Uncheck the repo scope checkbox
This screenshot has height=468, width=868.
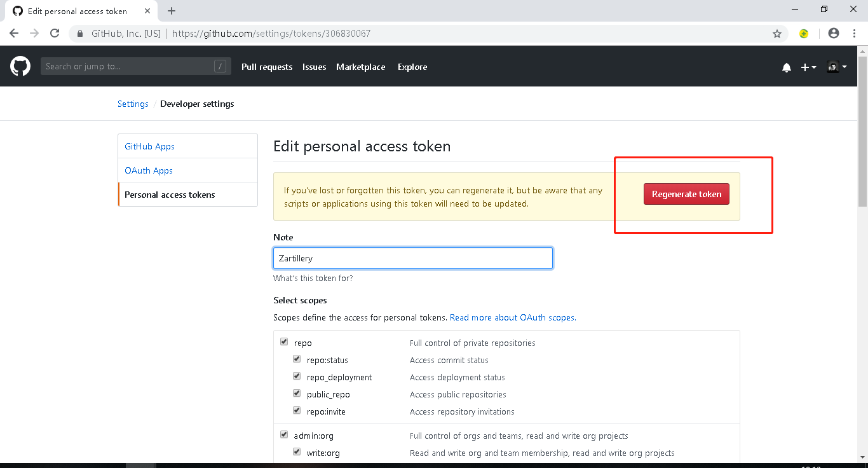pos(284,342)
